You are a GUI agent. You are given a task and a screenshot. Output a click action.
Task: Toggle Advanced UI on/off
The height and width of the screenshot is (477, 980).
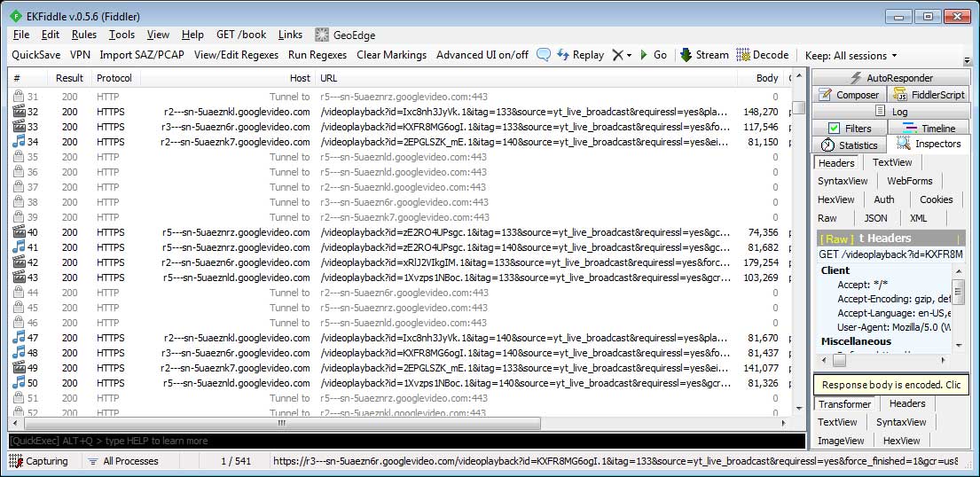click(482, 55)
